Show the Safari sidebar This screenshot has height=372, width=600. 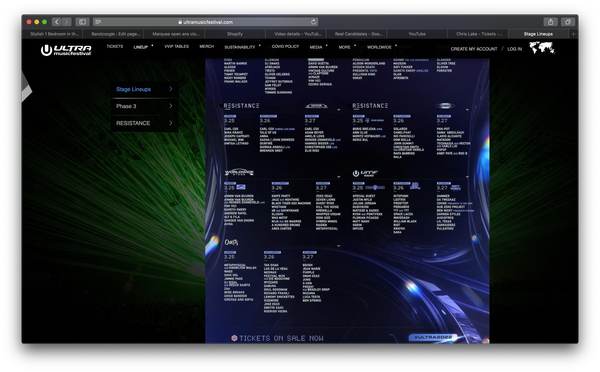(x=82, y=22)
